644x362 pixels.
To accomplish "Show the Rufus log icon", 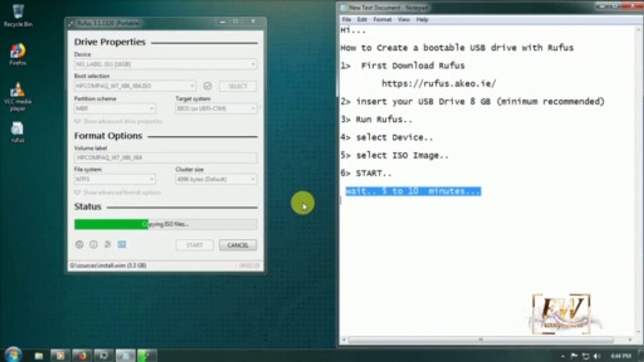I will pos(121,245).
